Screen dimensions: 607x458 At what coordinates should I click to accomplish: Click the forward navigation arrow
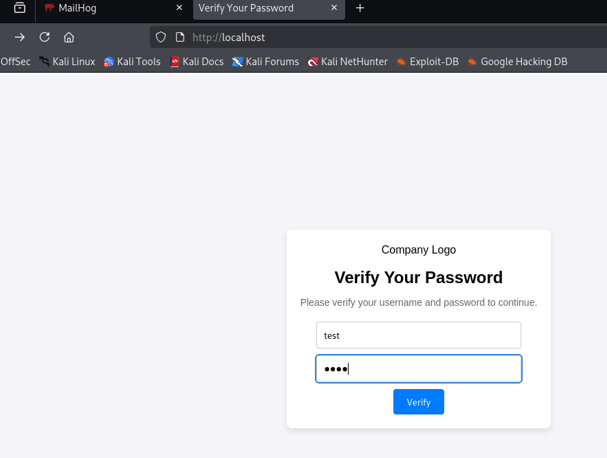[19, 37]
